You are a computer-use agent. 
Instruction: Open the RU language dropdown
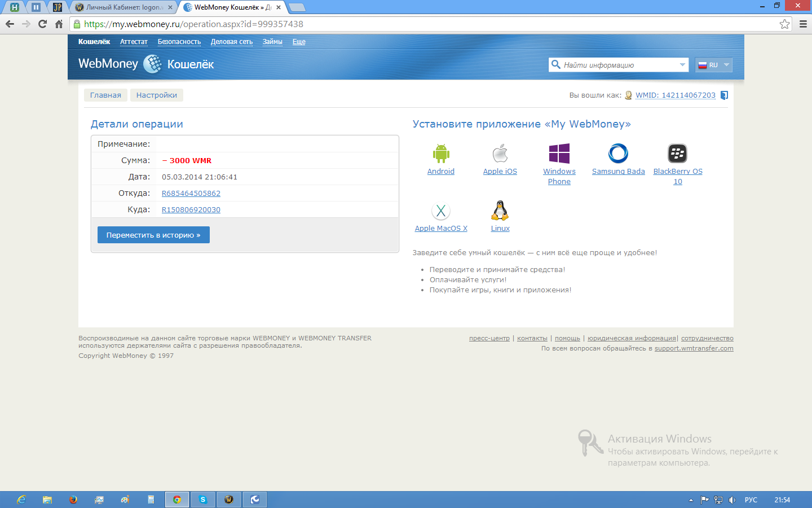point(714,65)
